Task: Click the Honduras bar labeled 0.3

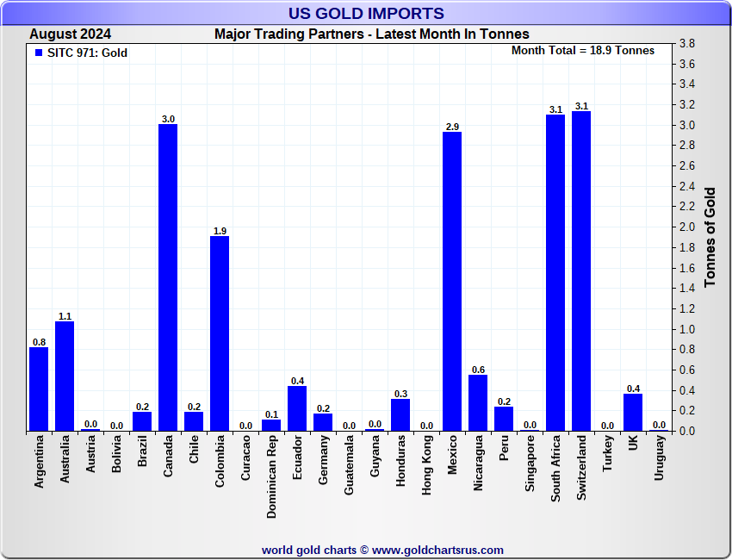Action: coord(400,414)
